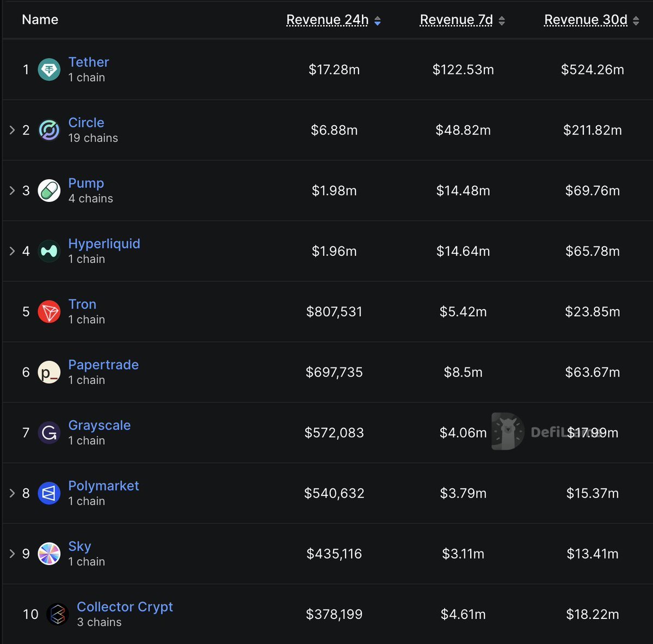This screenshot has width=653, height=644.
Task: Click Pump's 7d revenue $14.48m
Action: pyautogui.click(x=463, y=191)
